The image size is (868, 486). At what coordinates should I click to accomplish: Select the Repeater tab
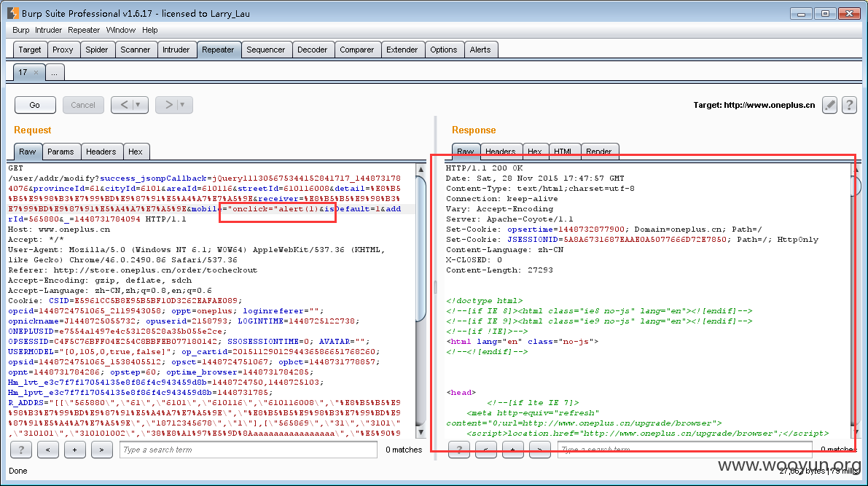tap(218, 50)
